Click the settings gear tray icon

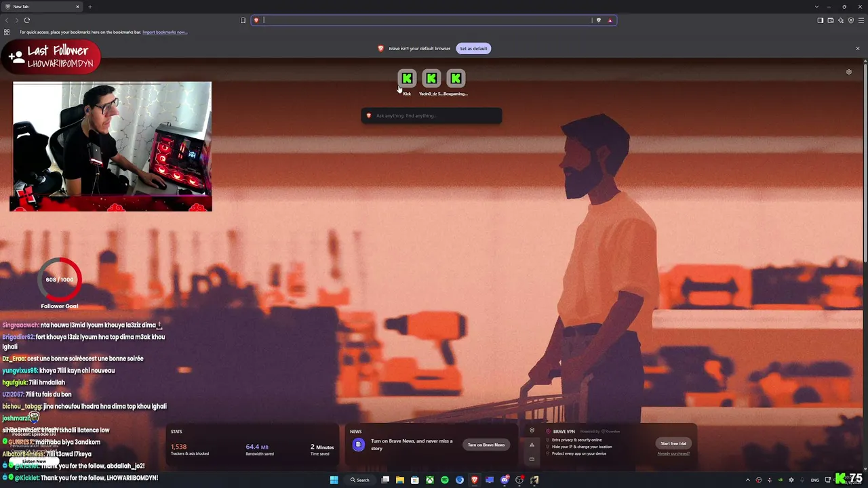(791, 480)
